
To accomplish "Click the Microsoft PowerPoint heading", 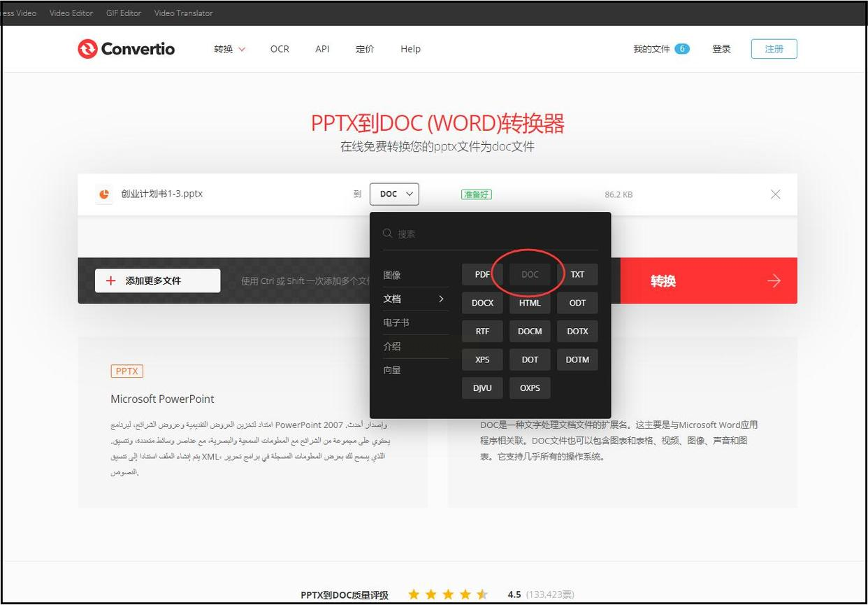I will 162,399.
